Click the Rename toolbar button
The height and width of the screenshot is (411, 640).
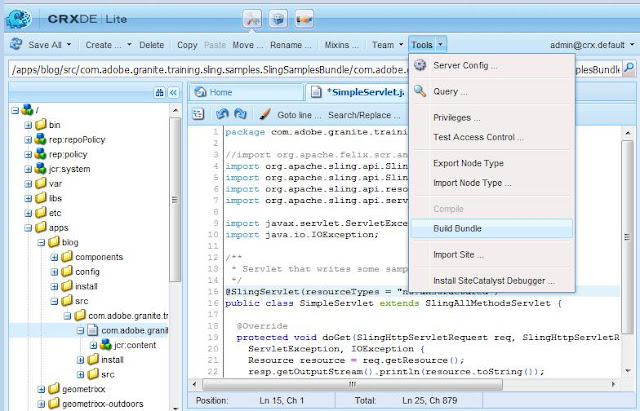[291, 45]
